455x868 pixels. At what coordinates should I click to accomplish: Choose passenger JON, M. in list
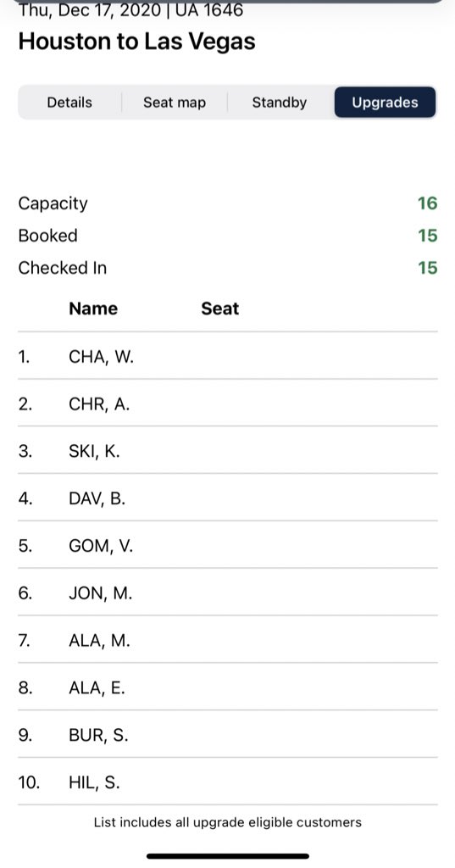227,593
